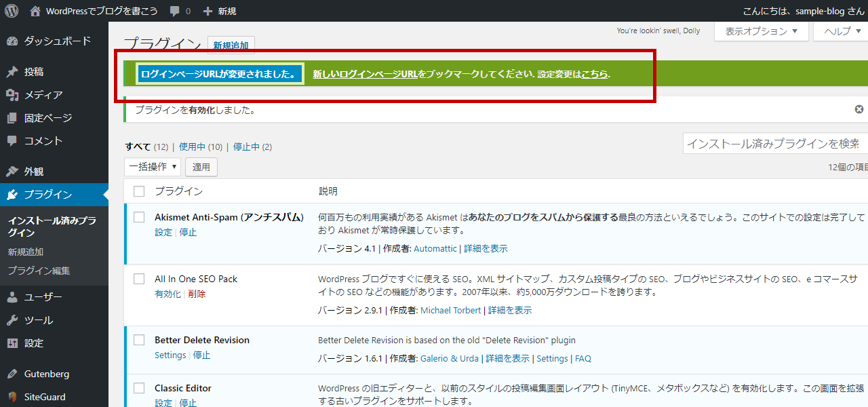Click the home icon for site name
Image resolution: width=868 pixels, height=407 pixels.
(x=35, y=11)
